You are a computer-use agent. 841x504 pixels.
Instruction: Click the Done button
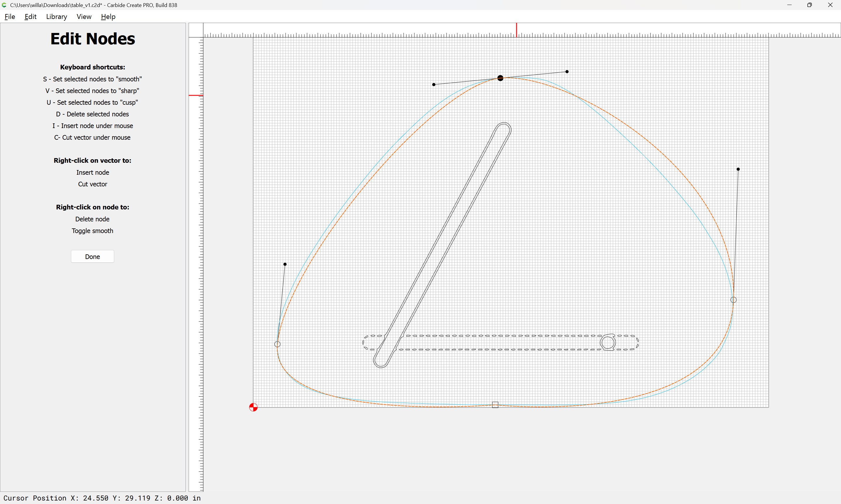click(x=93, y=256)
